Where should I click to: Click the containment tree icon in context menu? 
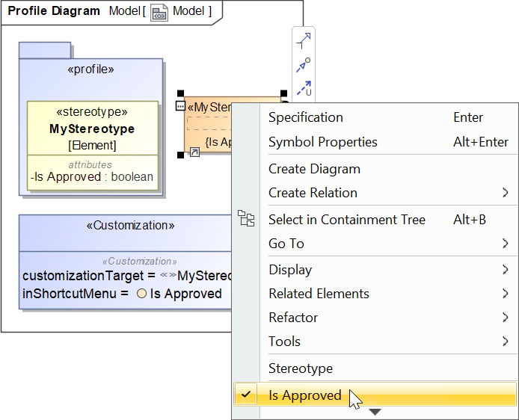246,219
